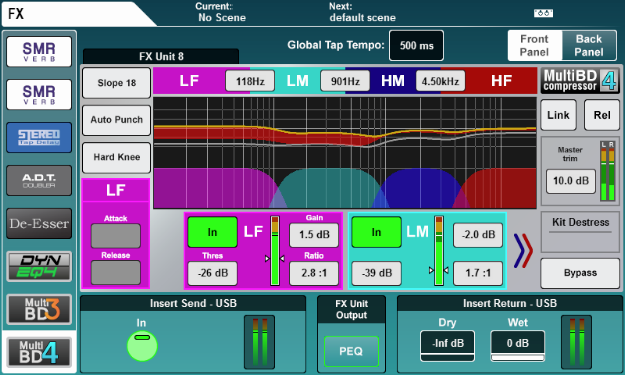Select LM gain -2.0 dB value
This screenshot has width=625, height=375.
tap(478, 235)
